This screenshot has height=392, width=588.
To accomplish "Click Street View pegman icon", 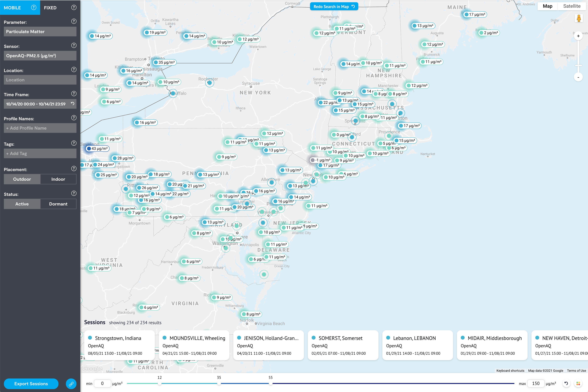I will [579, 18].
